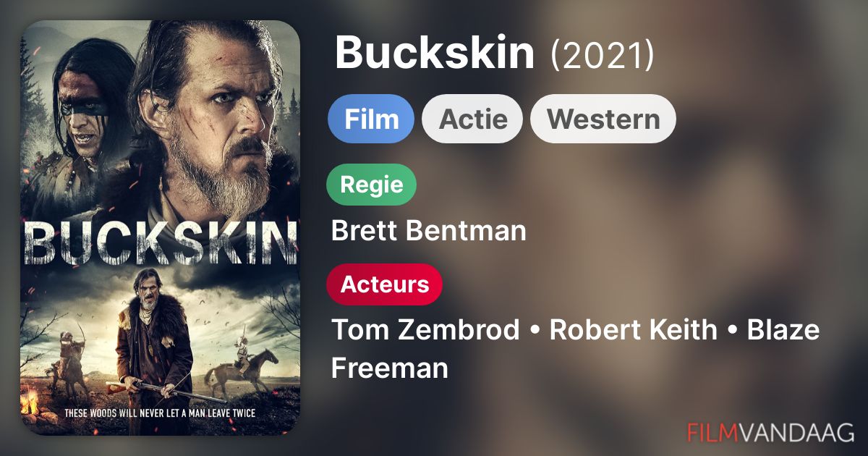Viewport: 868px width, 456px height.
Task: Click the release year (2021)
Action: point(602,54)
